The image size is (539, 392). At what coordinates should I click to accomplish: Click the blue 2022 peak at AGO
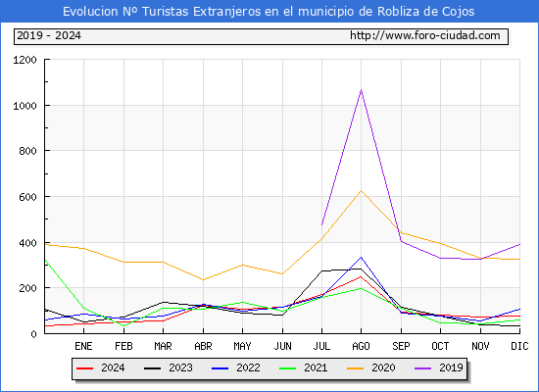coord(361,257)
